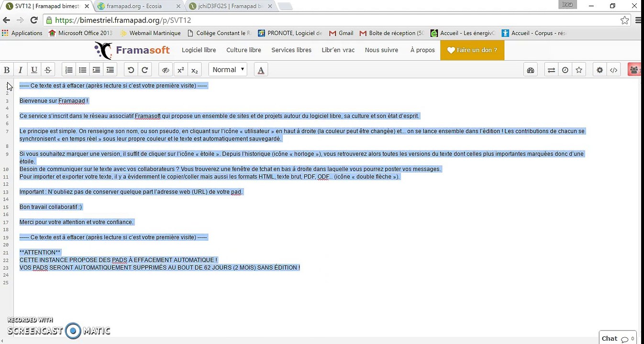Open Culture libre menu
The height and width of the screenshot is (344, 644).
tap(244, 50)
